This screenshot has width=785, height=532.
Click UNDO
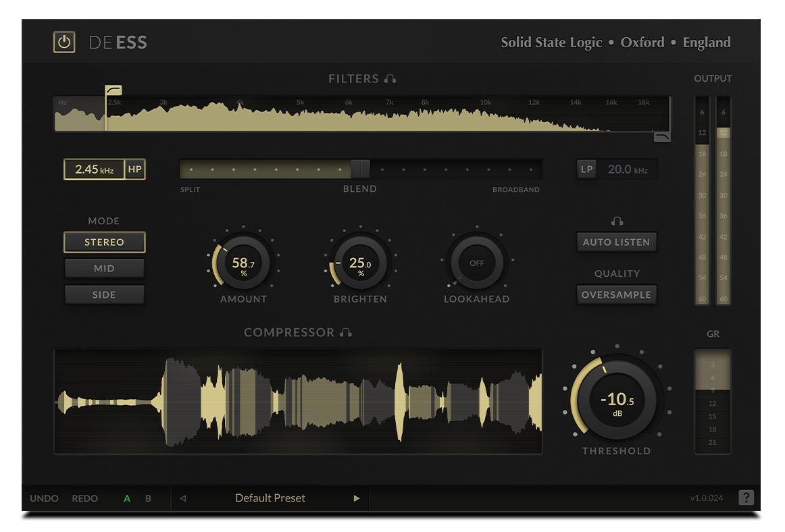(x=44, y=498)
